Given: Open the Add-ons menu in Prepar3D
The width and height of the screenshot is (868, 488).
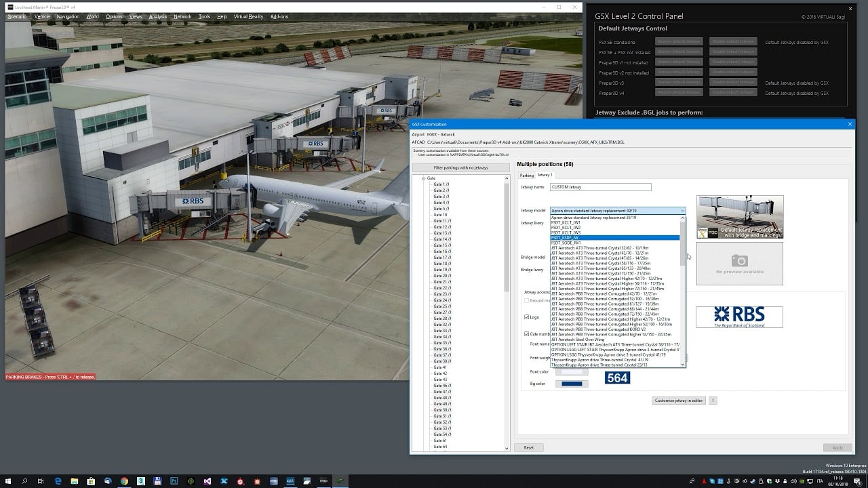Looking at the screenshot, I should point(279,16).
